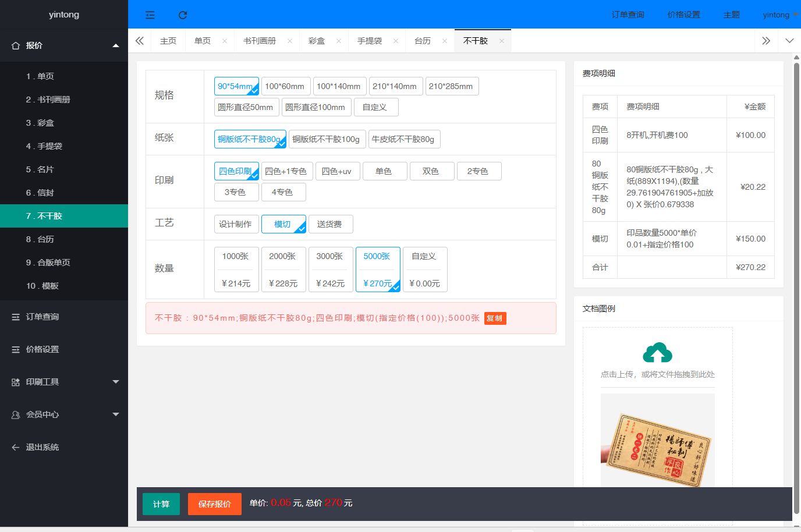This screenshot has height=532, width=801.
Task: Click the 退出系统 back arrow icon
Action: pyautogui.click(x=16, y=447)
